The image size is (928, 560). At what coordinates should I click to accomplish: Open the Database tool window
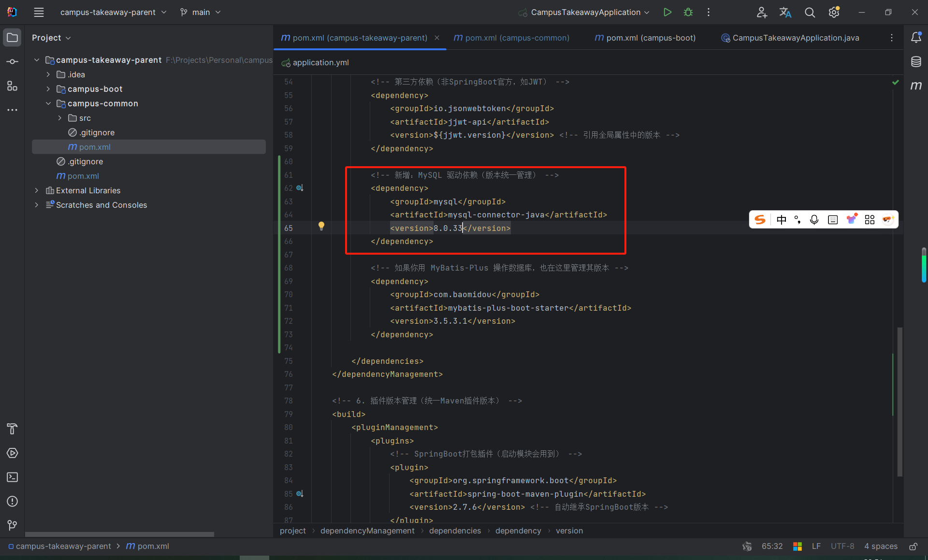(x=917, y=61)
